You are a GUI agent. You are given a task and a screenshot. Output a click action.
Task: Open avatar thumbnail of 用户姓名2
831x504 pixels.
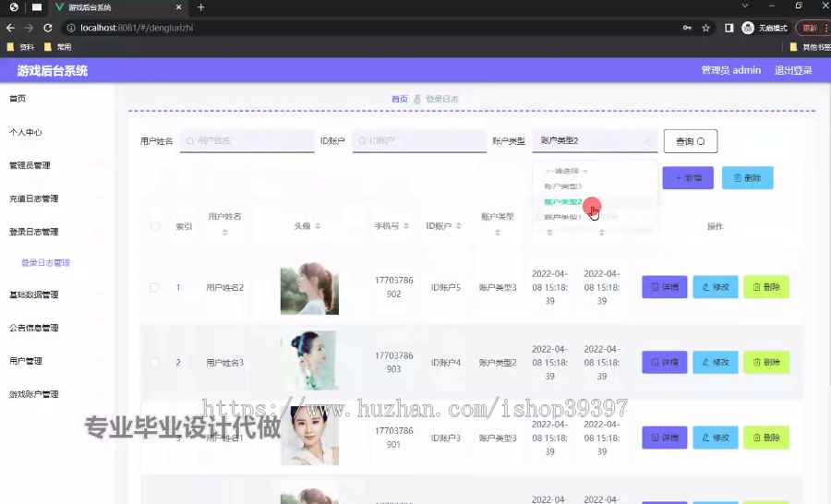coord(309,288)
